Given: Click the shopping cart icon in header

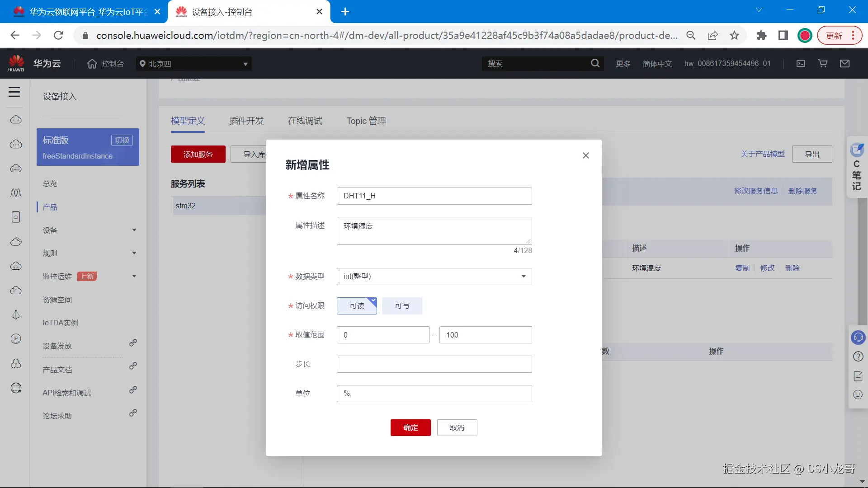Looking at the screenshot, I should point(823,64).
